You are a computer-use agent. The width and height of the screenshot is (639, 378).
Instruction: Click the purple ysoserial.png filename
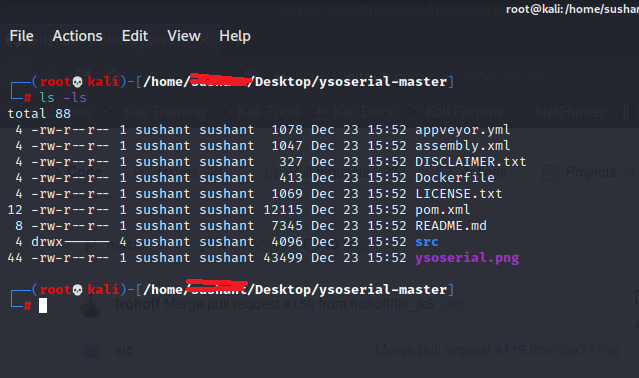[x=467, y=258]
